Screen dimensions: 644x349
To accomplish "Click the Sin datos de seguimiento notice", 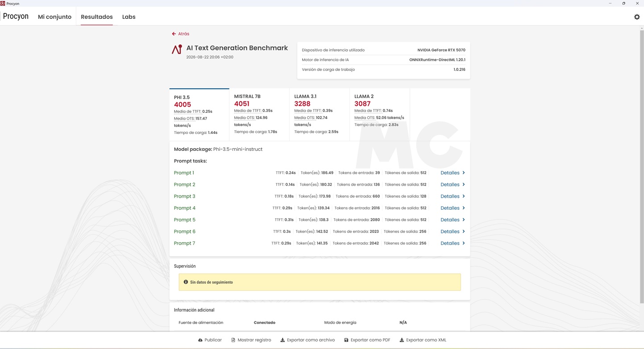I will (320, 282).
